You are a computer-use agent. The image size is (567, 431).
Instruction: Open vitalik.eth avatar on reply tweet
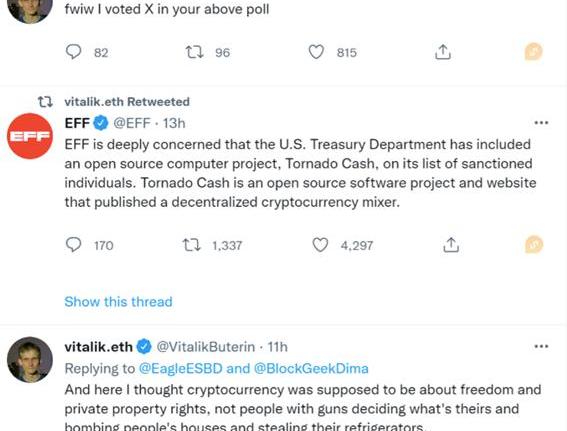pos(30,359)
